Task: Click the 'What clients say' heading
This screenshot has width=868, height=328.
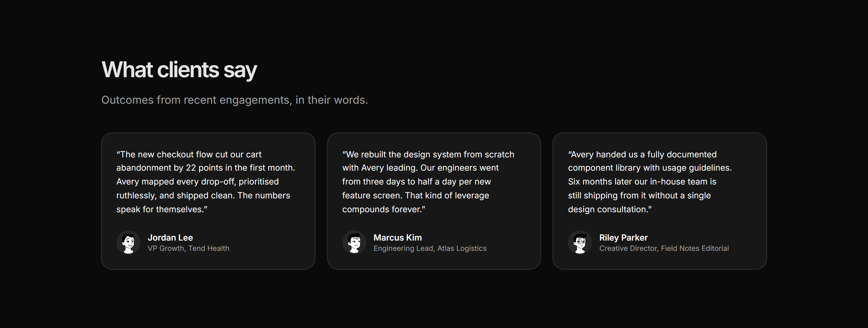Action: point(179,70)
